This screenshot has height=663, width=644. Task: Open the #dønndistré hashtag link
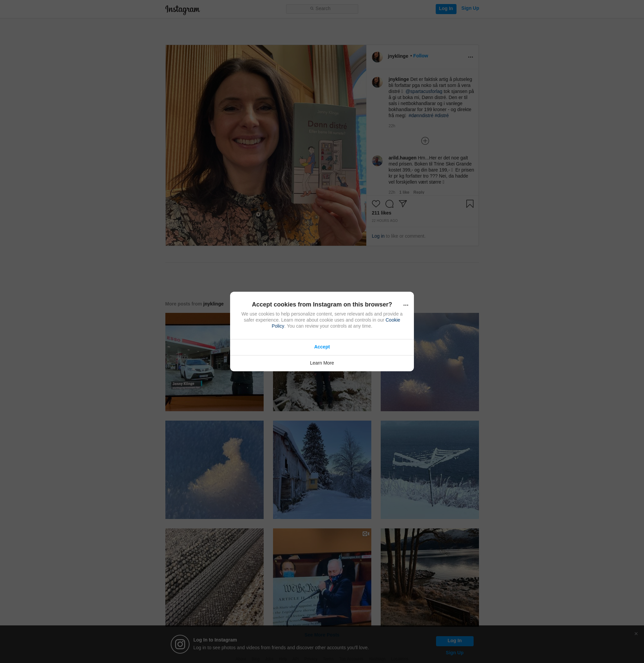[x=420, y=116]
